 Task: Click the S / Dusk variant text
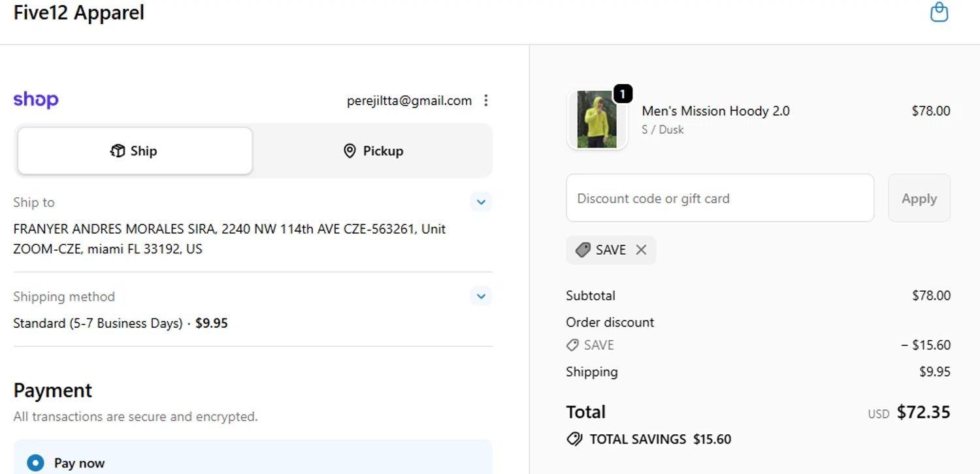[662, 129]
